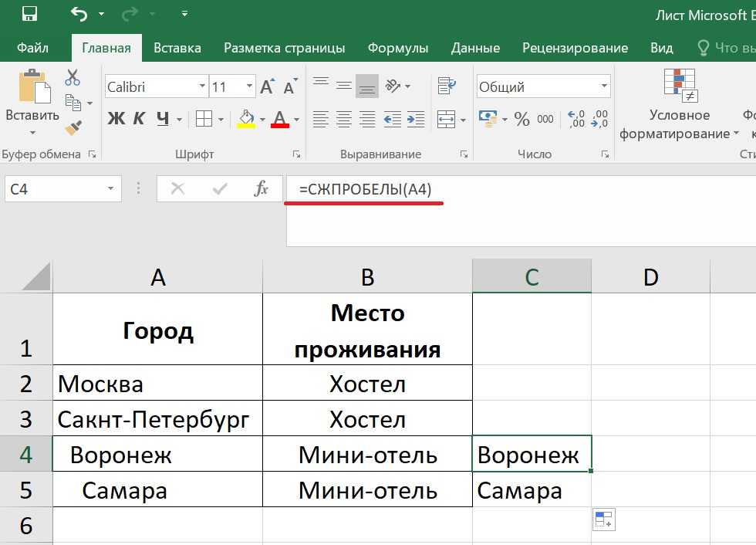Apply red font color A
The width and height of the screenshot is (756, 545).
(x=280, y=119)
